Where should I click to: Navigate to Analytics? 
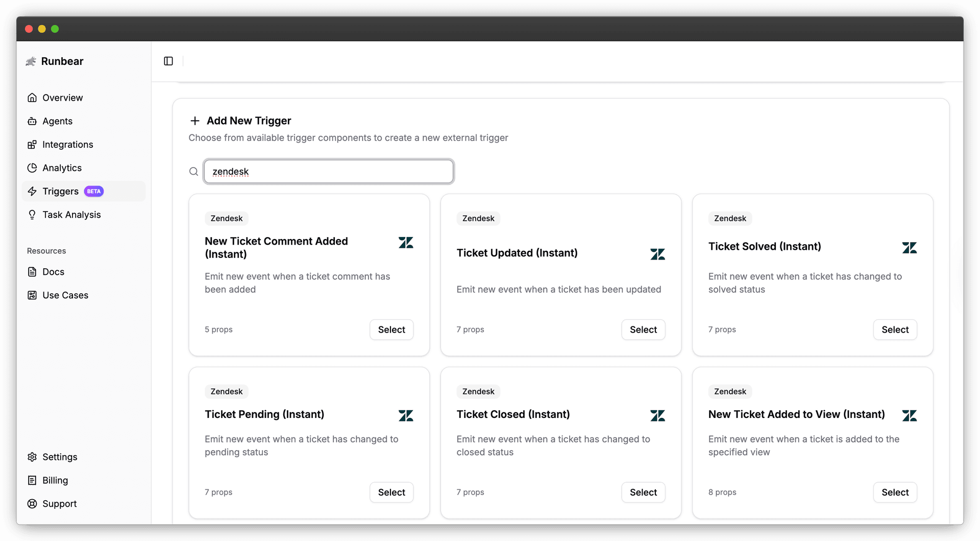(62, 168)
